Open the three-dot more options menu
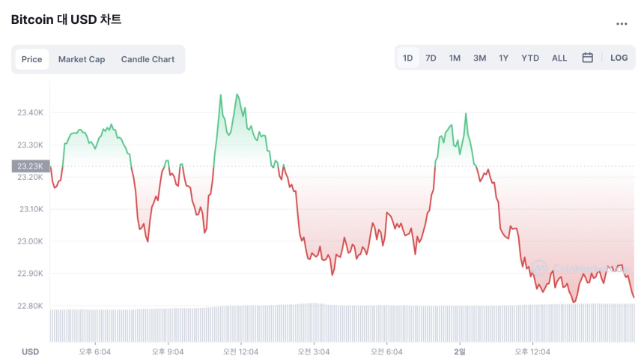 coord(621,24)
